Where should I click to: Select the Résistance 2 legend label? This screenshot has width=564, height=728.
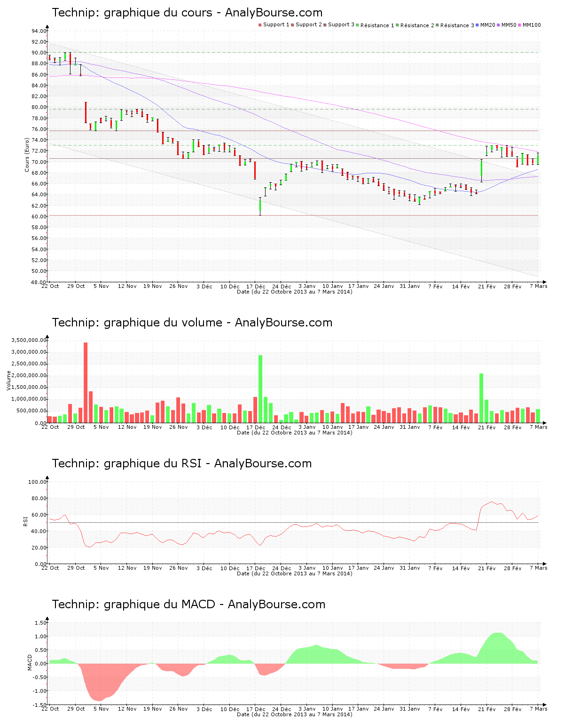[x=417, y=25]
